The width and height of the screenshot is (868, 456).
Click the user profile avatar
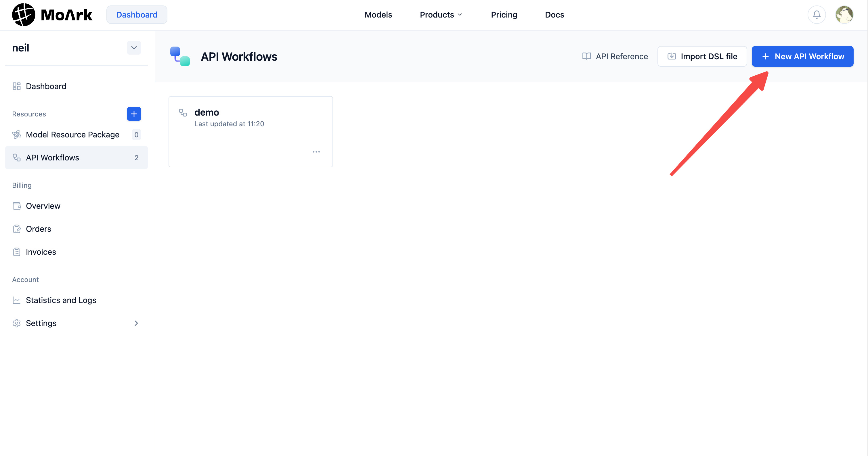(x=845, y=14)
